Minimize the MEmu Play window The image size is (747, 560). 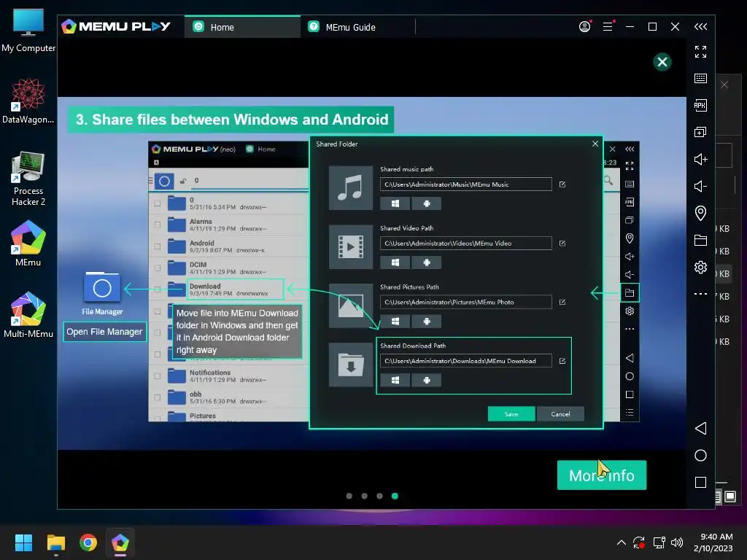pos(630,27)
